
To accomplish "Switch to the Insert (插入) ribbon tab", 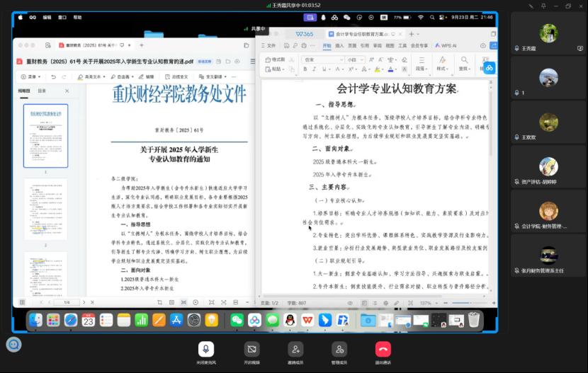I will click(x=339, y=45).
